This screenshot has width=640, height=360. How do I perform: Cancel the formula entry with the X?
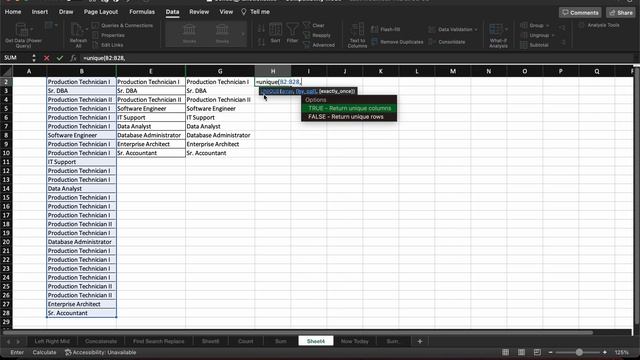(46, 58)
